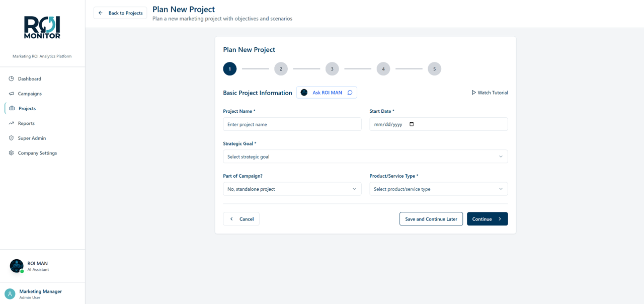Click the Dashboard clock icon in sidebar
Viewport: 644px width, 304px height.
(x=11, y=79)
